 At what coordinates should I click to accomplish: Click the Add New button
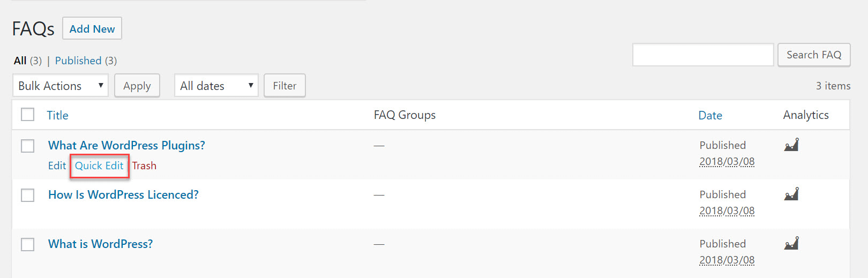click(x=92, y=29)
